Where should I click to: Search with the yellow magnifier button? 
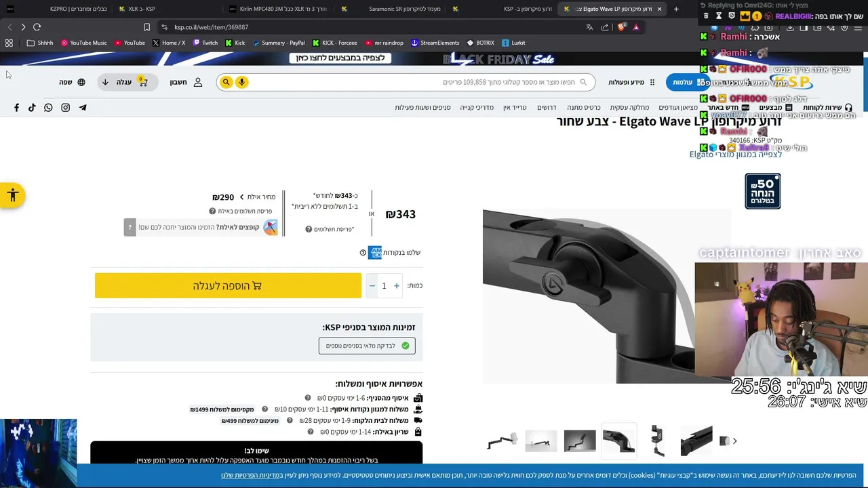(x=226, y=82)
